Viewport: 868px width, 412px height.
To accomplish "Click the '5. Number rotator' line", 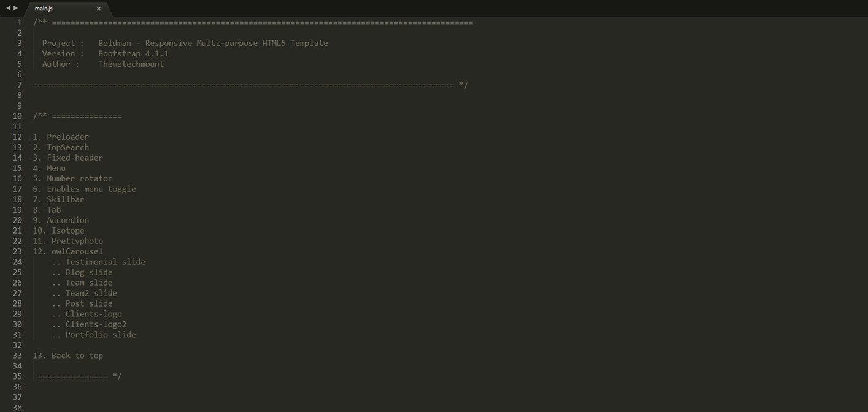I will pos(72,178).
